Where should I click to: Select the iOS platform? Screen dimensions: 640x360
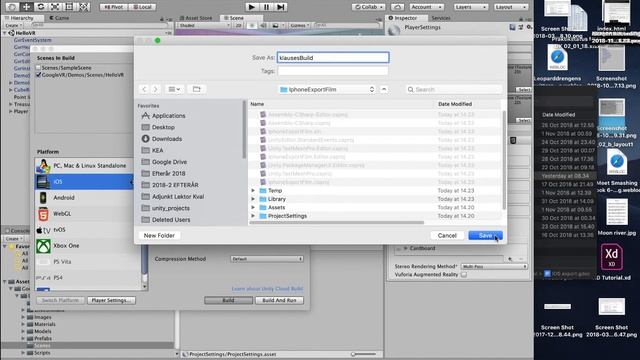coord(84,182)
